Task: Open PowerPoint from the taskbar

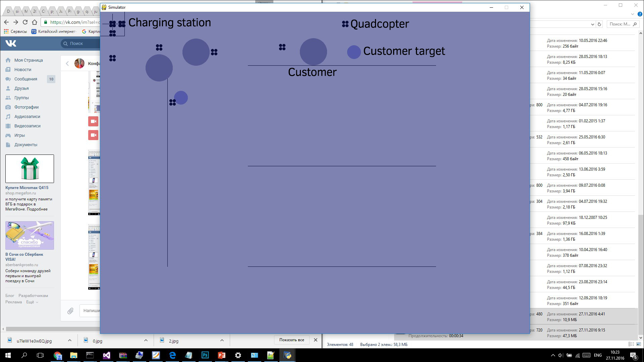Action: 221,355
